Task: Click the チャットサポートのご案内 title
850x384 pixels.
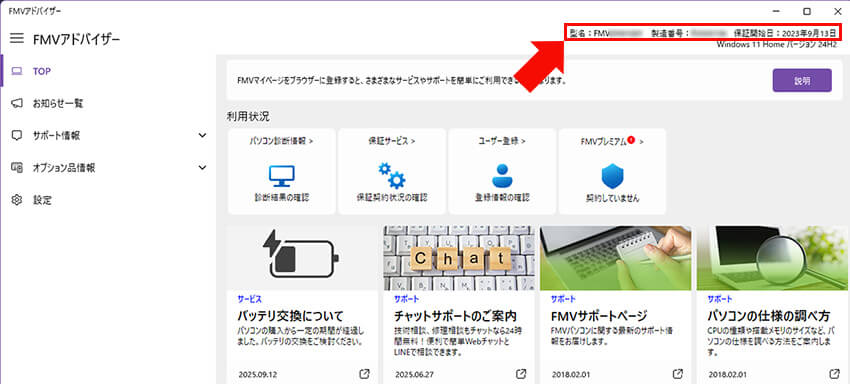Action: point(455,316)
